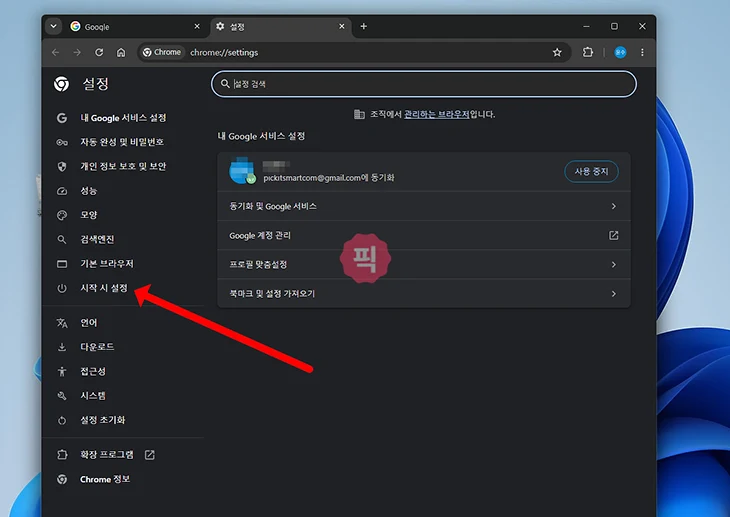Viewport: 730px width, 517px height.
Task: Open 성능 settings section
Action: [88, 190]
